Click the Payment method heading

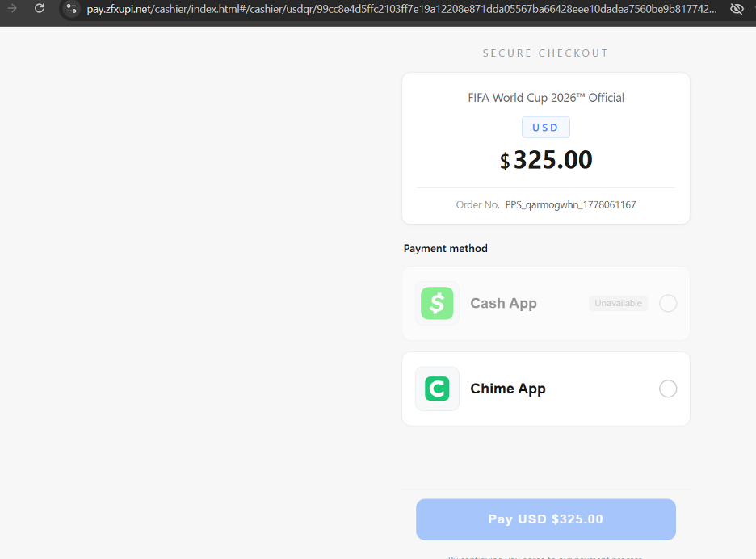[x=446, y=248]
